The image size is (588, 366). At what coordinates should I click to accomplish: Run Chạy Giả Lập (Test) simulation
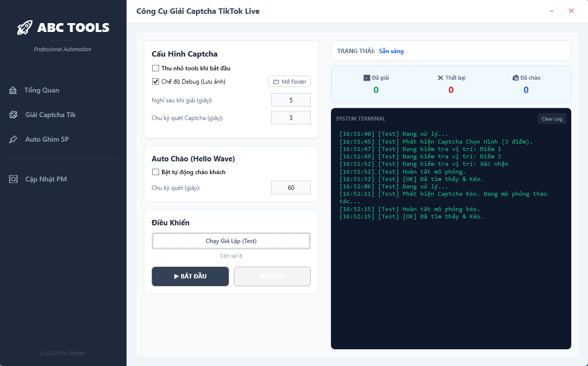(231, 241)
